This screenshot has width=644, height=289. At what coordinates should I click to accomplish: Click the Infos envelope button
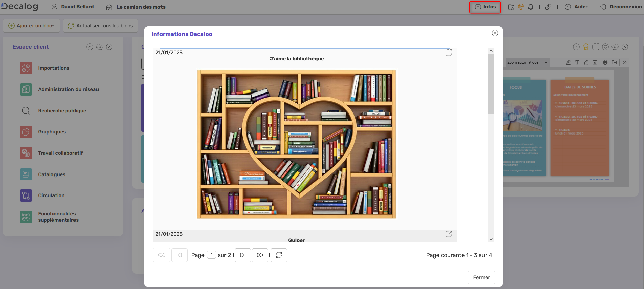coord(485,7)
